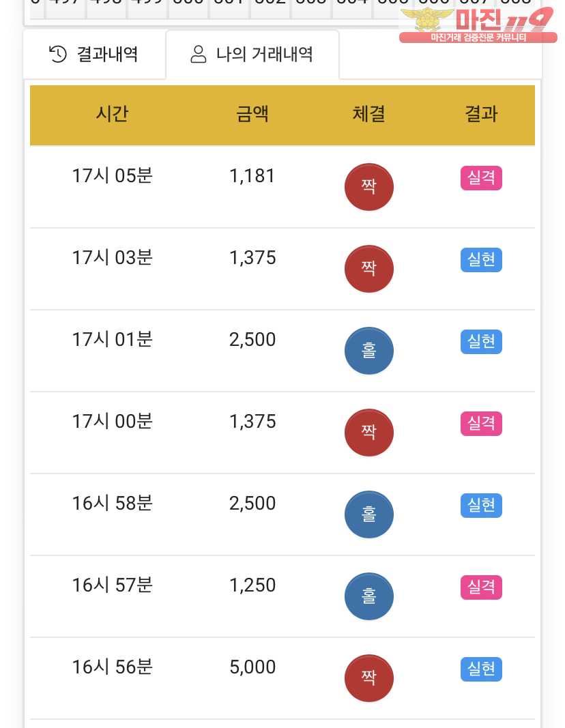
Task: Switch to 나의 거래내역 tab
Action: 252,55
